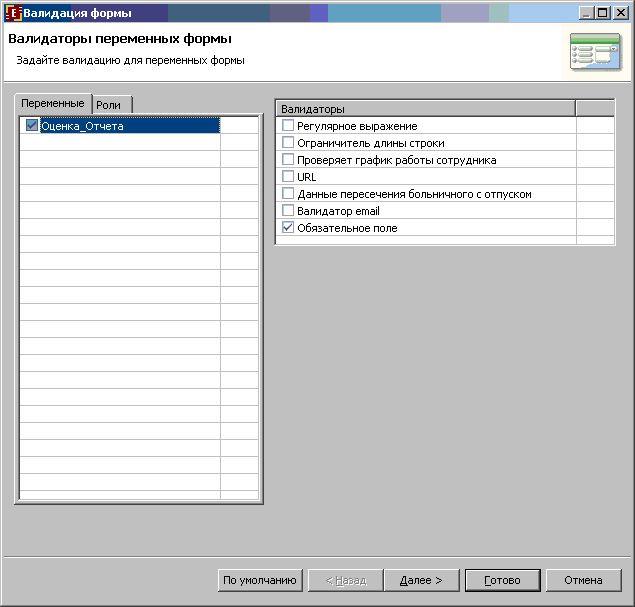Image resolution: width=635 pixels, height=607 pixels.
Task: Go to next step with Далее
Action: [421, 580]
